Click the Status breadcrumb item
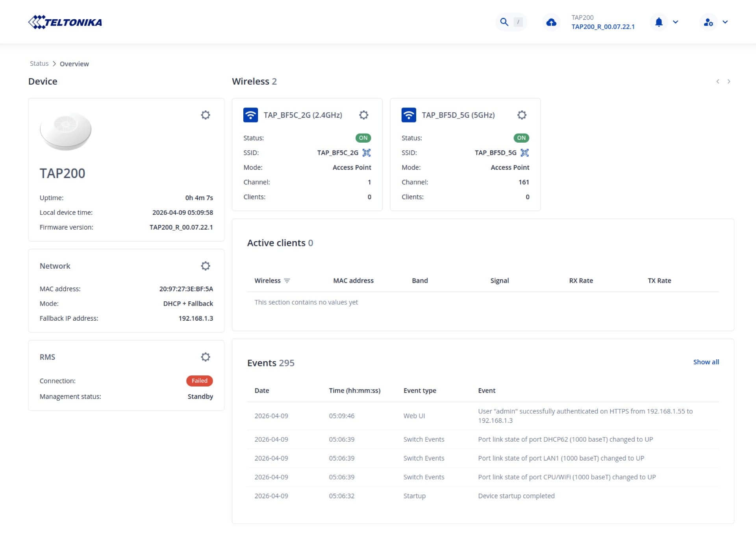The height and width of the screenshot is (535, 756). (39, 63)
